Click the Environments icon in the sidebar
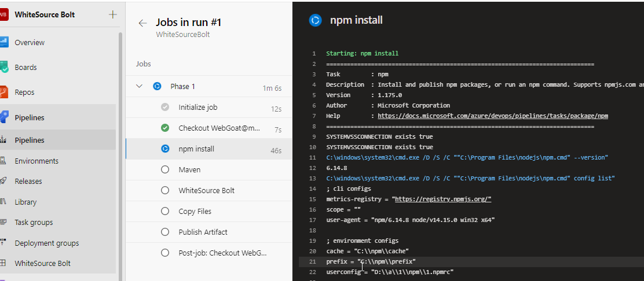The image size is (644, 281). (x=3, y=161)
